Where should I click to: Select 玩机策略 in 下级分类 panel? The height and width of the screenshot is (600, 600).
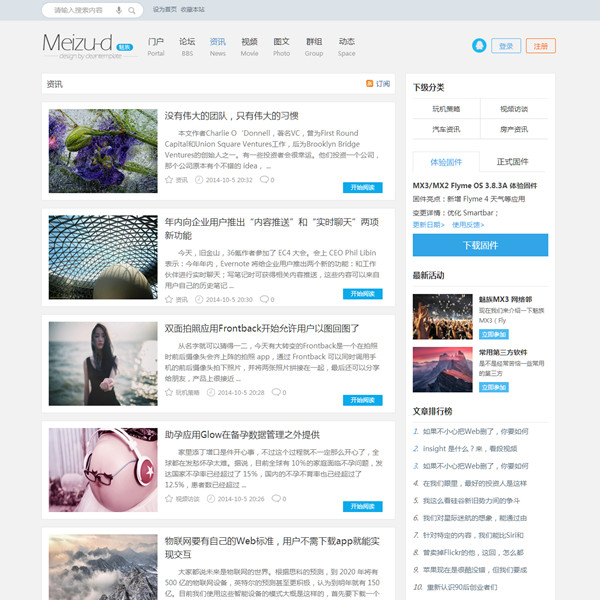tap(446, 109)
